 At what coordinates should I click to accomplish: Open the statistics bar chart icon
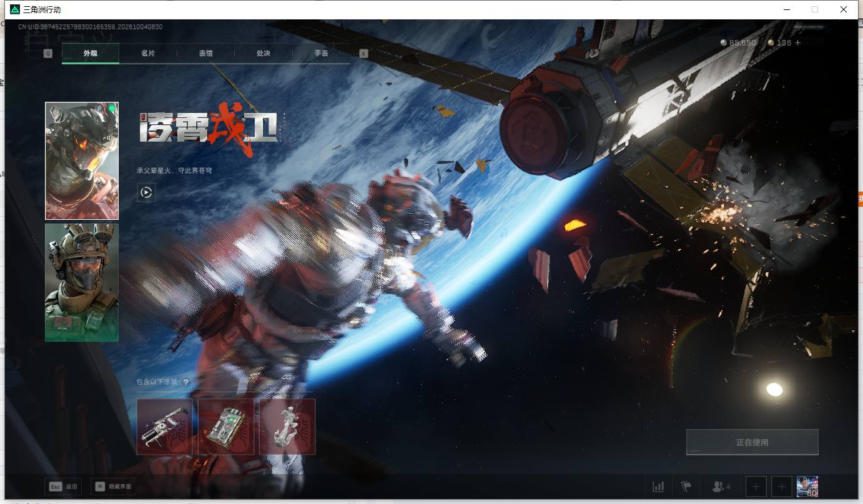[x=658, y=487]
